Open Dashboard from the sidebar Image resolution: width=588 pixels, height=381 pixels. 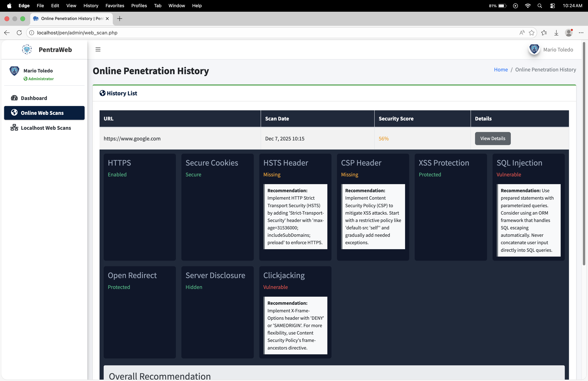[34, 98]
